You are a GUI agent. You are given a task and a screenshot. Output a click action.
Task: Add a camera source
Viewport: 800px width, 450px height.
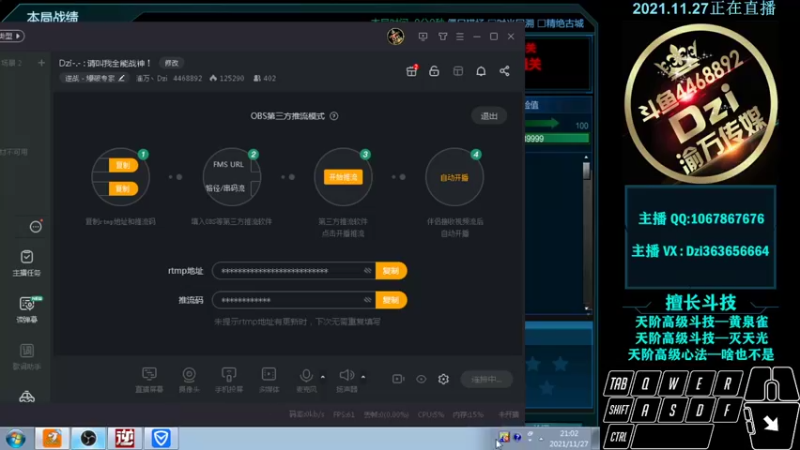[189, 380]
